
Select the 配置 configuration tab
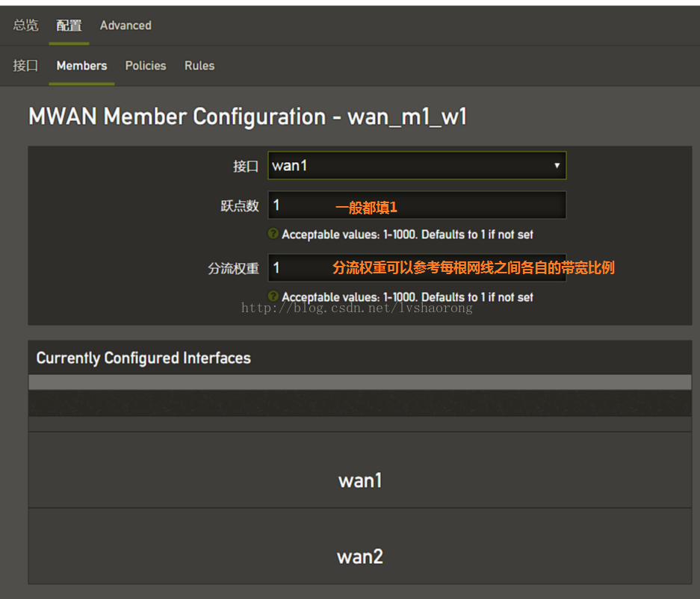69,25
